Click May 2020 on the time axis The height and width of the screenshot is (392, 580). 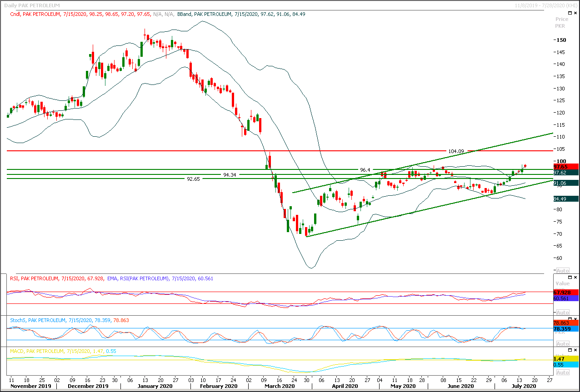click(x=403, y=386)
